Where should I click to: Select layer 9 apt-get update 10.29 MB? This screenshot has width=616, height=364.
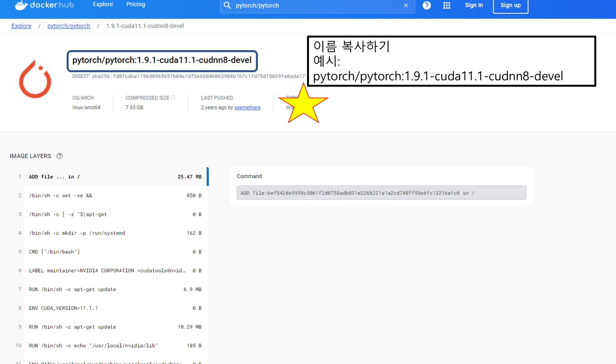tap(110, 327)
